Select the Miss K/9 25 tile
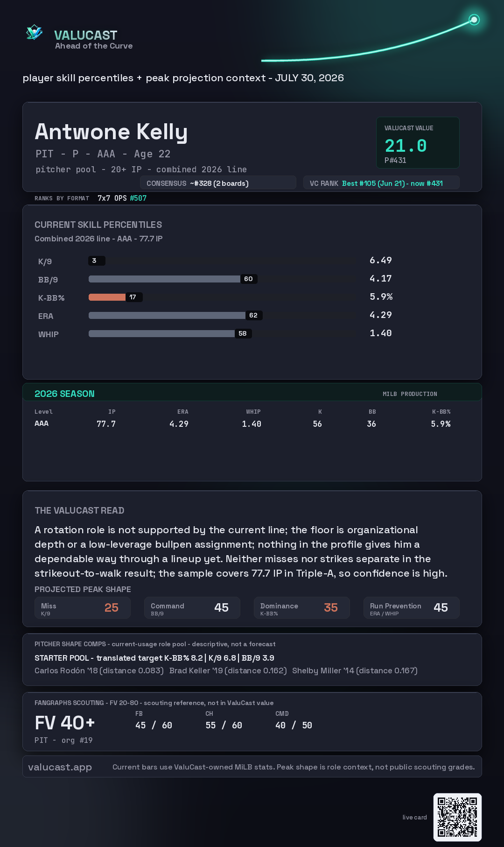 pyautogui.click(x=83, y=607)
